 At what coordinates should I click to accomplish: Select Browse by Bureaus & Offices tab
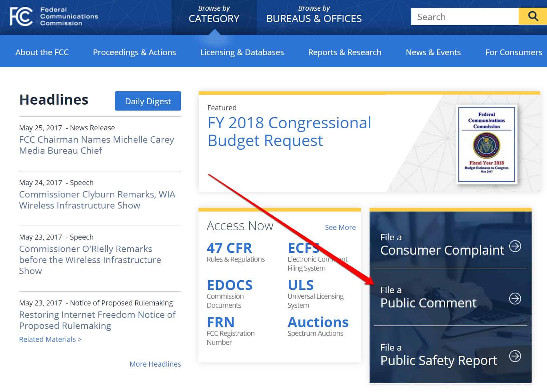tap(314, 14)
